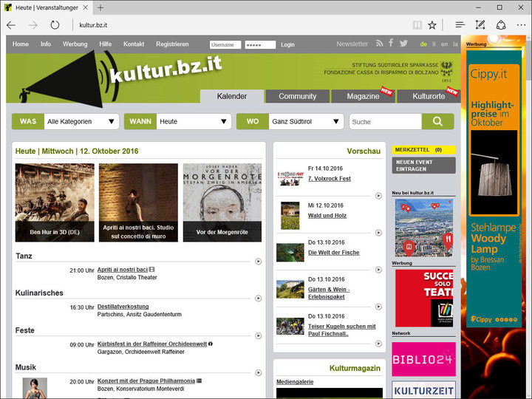Open Ben Hur in 3D thumbnail
532x399 pixels.
tap(55, 202)
